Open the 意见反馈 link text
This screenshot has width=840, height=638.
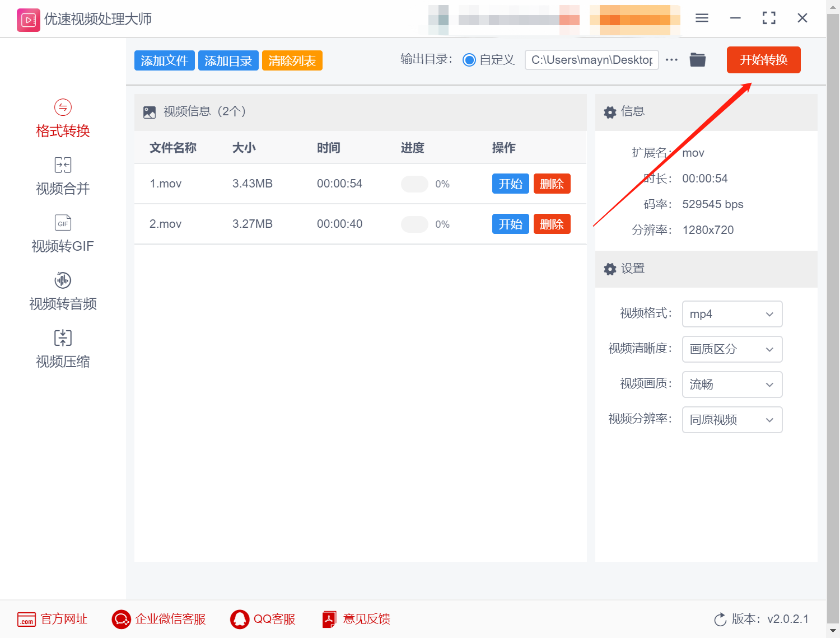click(367, 619)
